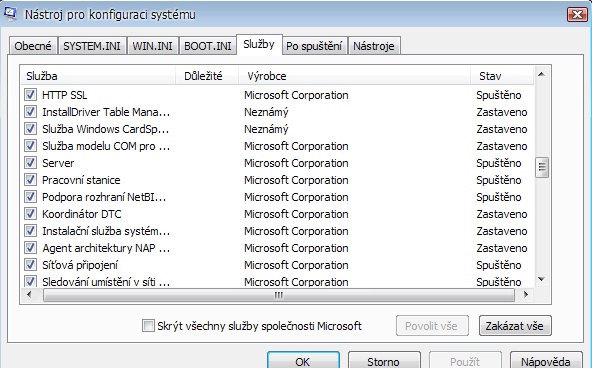
Task: Sort services by Výrobce column header
Action: coord(354,76)
